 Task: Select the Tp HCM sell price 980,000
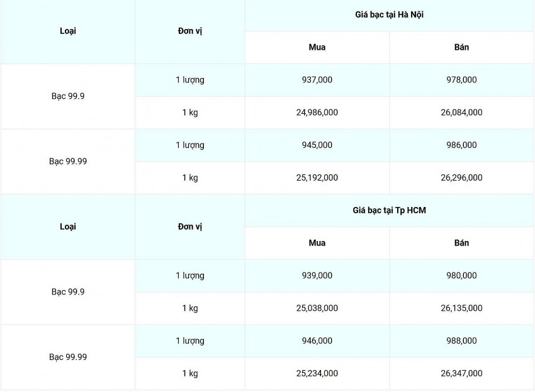[x=461, y=276]
